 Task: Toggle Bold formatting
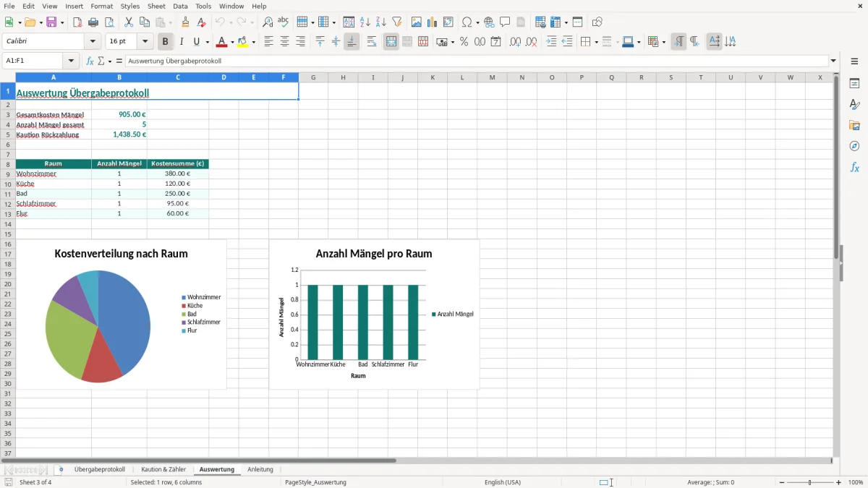[166, 42]
